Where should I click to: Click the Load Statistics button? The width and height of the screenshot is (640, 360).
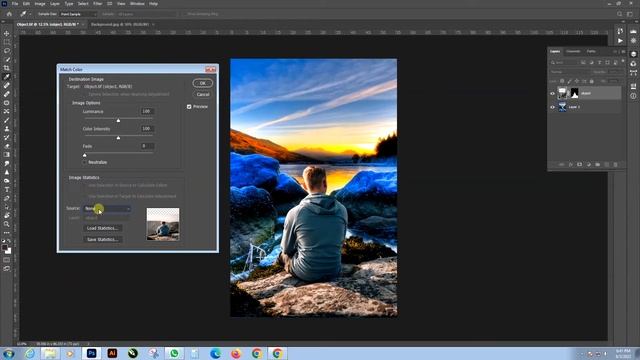[102, 228]
